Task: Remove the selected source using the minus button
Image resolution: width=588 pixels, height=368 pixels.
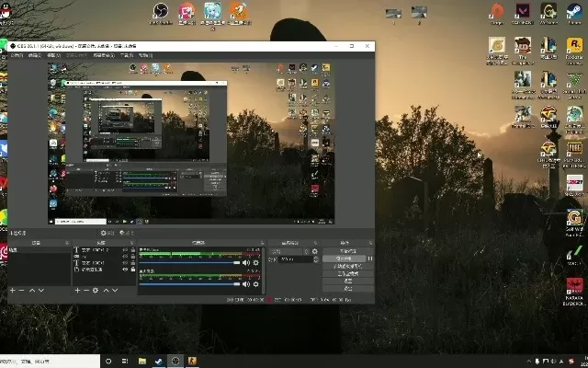Action: [x=86, y=290]
